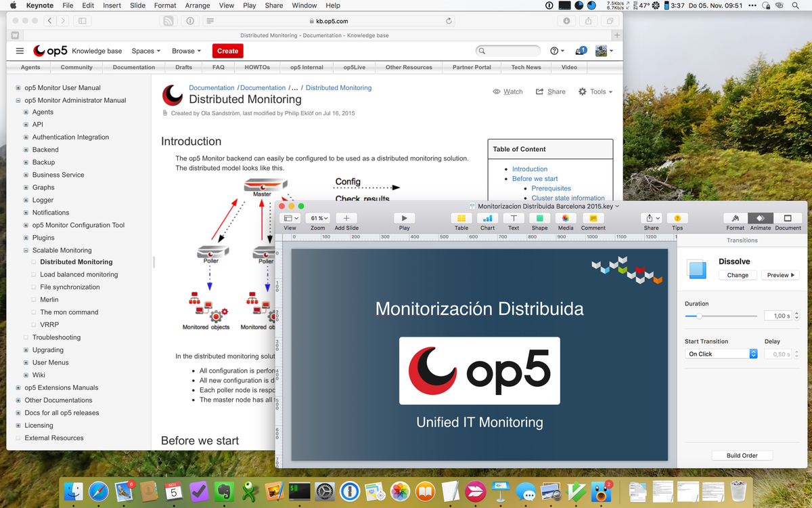Play the Keynote slideshow
Image resolution: width=812 pixels, height=508 pixels.
(x=404, y=218)
